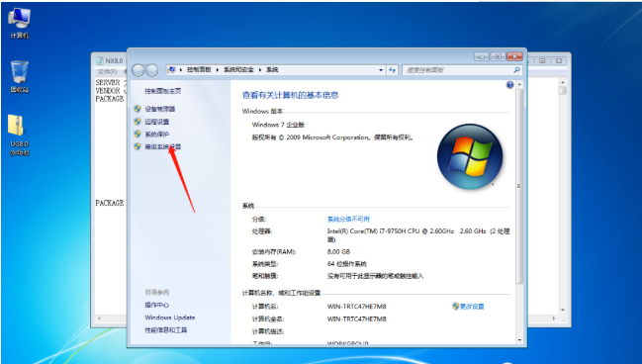Close the System control panel window
Viewport: 642px width, 364px height.
(514, 56)
